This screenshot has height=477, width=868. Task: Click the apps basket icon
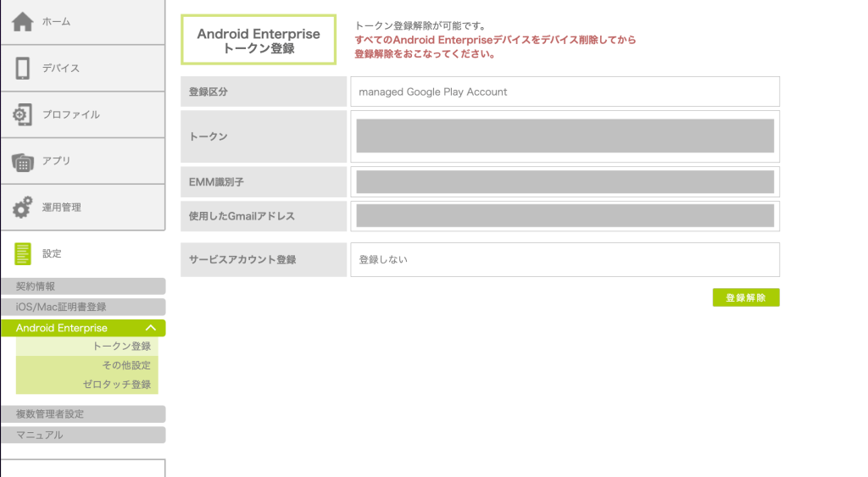pyautogui.click(x=23, y=162)
